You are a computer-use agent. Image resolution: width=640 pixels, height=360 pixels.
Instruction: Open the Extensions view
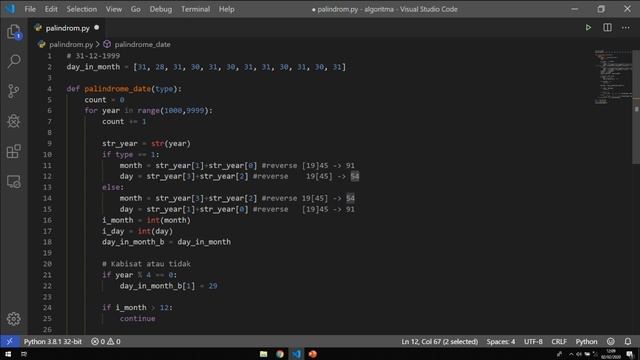(x=13, y=151)
